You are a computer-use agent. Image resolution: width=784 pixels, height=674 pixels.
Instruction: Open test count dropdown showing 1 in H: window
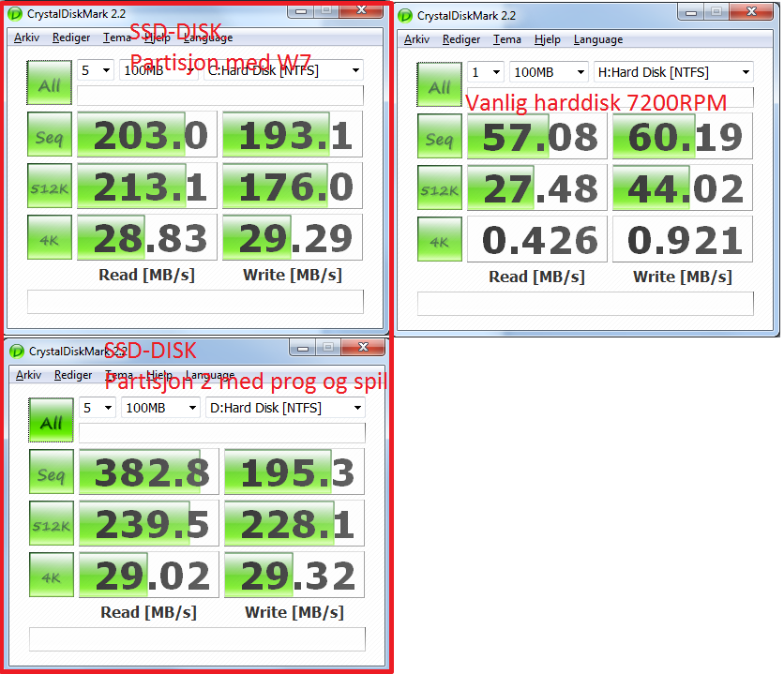[x=486, y=72]
